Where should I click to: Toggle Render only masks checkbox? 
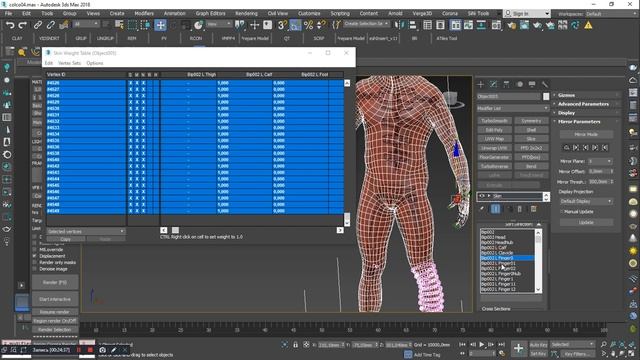click(x=35, y=262)
